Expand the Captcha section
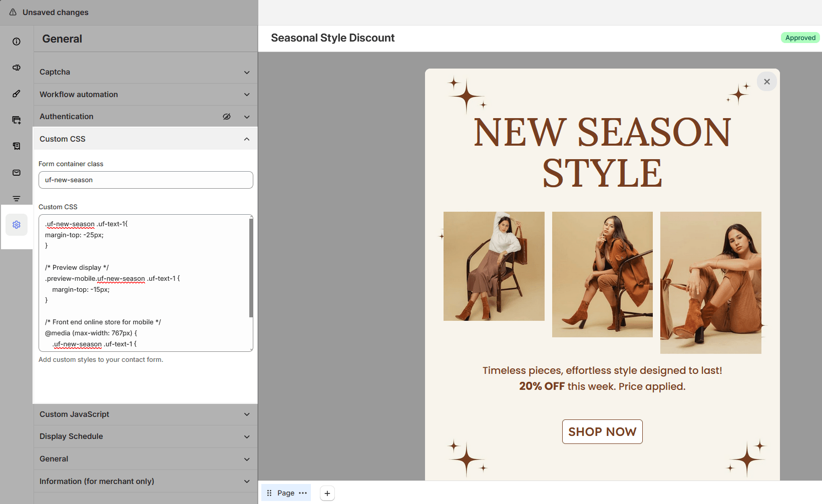This screenshot has width=822, height=504. coord(146,72)
